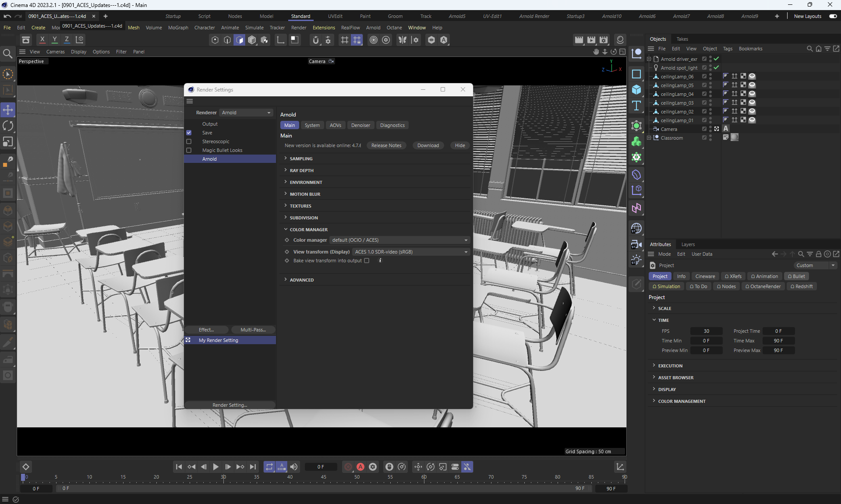Screen dimensions: 841x504
Task: Switch to the AOVs tab
Action: 335,125
